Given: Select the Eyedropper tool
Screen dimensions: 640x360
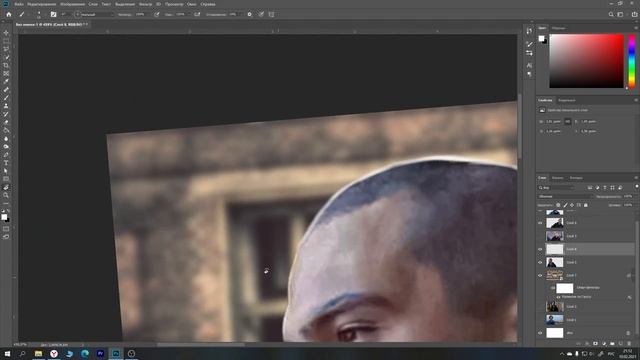Looking at the screenshot, I should point(6,82).
